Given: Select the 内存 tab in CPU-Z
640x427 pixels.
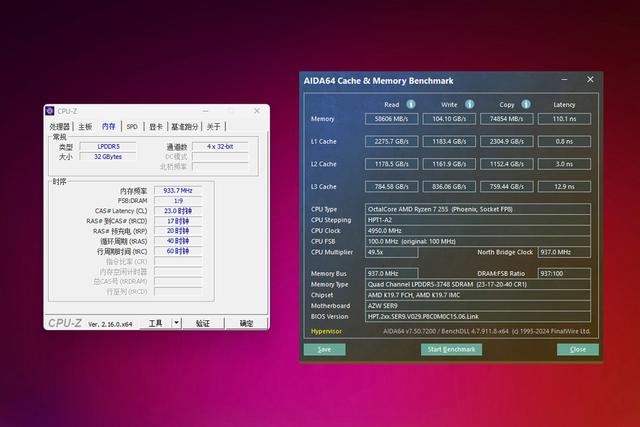Looking at the screenshot, I should point(109,127).
